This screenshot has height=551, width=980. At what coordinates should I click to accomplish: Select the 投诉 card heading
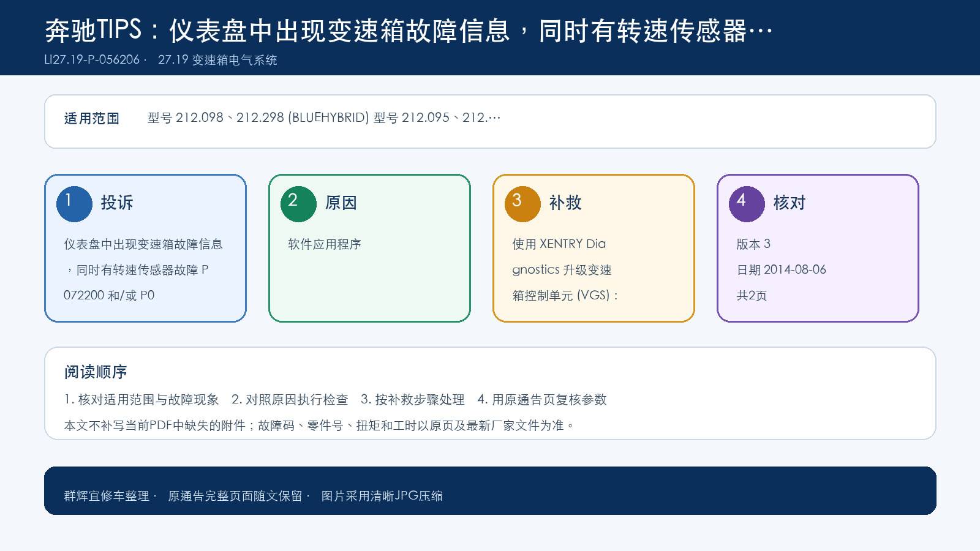point(117,203)
